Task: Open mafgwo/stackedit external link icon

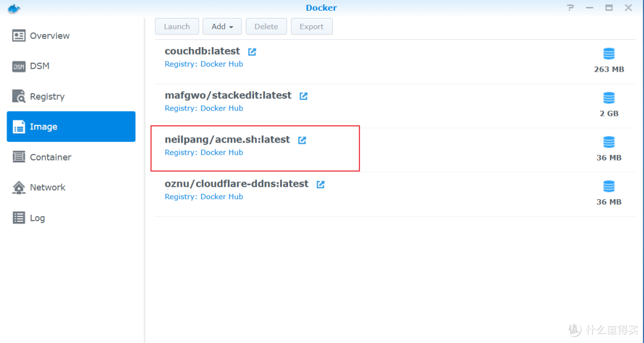Action: [304, 95]
